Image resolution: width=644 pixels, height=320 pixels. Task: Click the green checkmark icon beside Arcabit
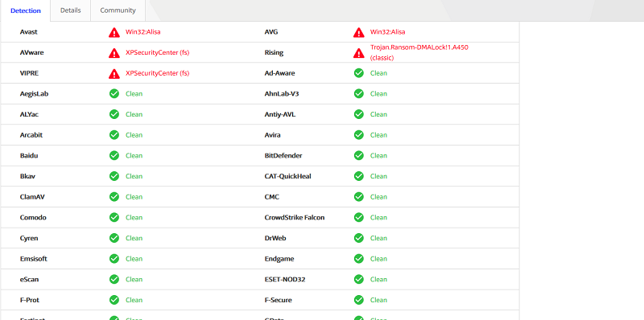pos(114,134)
